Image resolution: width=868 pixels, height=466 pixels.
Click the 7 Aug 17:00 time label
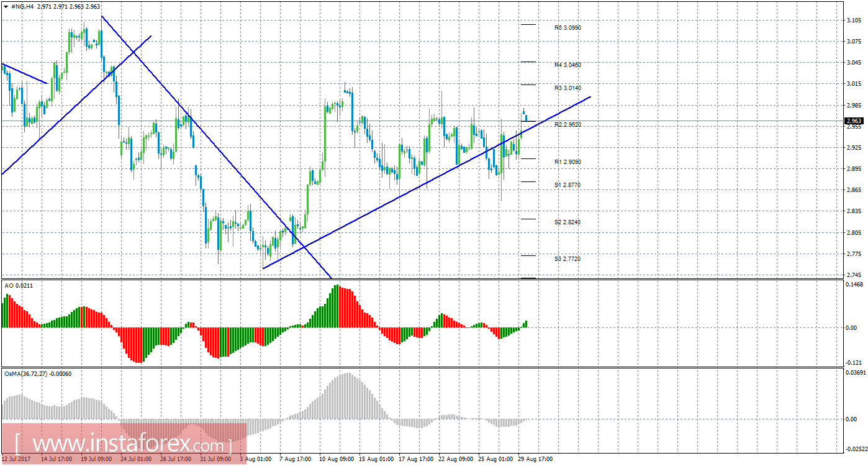pyautogui.click(x=296, y=459)
